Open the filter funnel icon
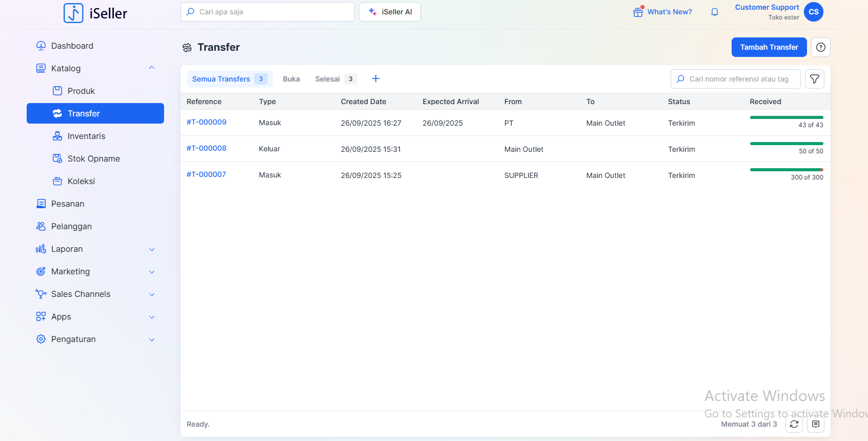The height and width of the screenshot is (441, 868). coord(814,79)
